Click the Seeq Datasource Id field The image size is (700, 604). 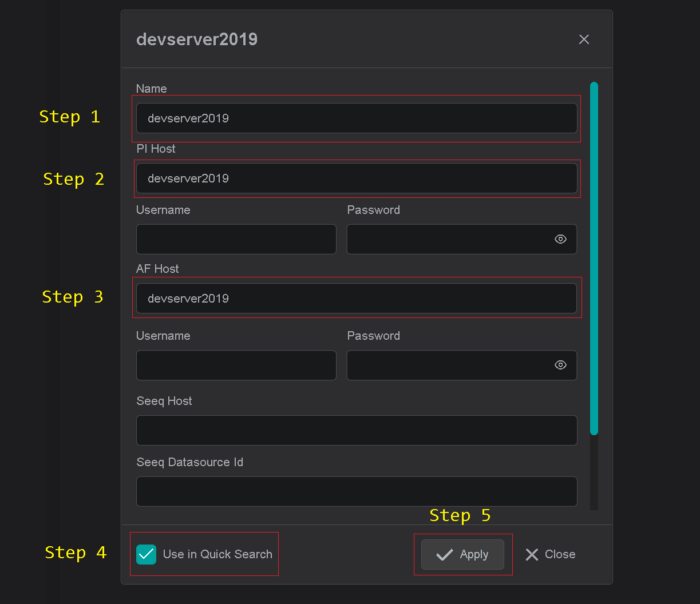[x=357, y=491]
